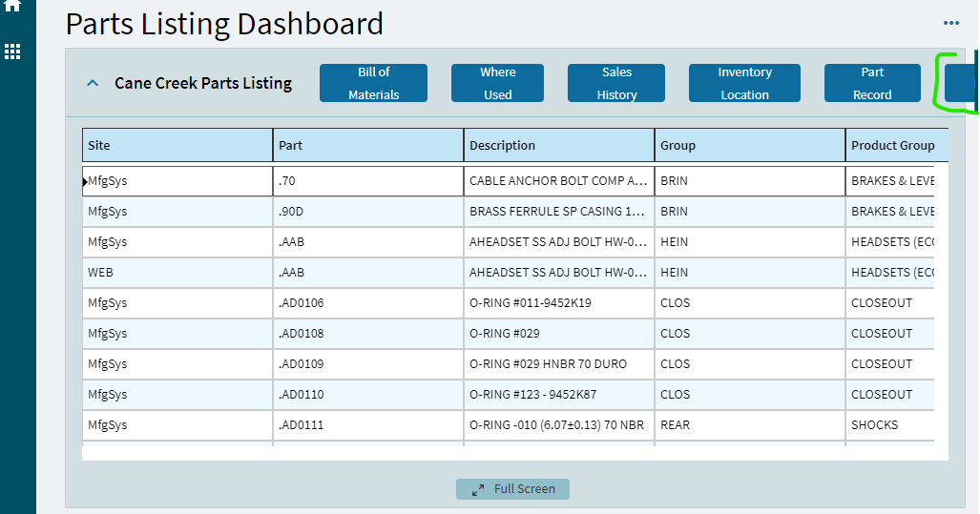
Task: Select part .90D cell
Action: (x=368, y=212)
